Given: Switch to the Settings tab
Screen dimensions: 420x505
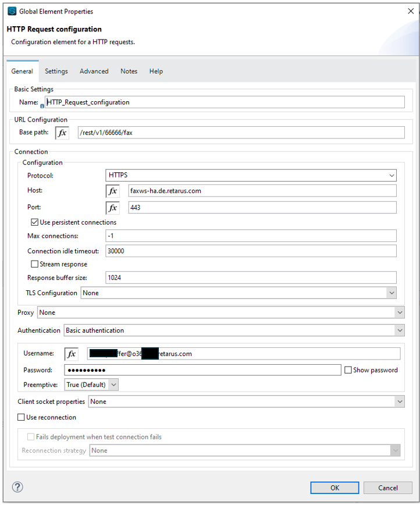Looking at the screenshot, I should coord(56,71).
